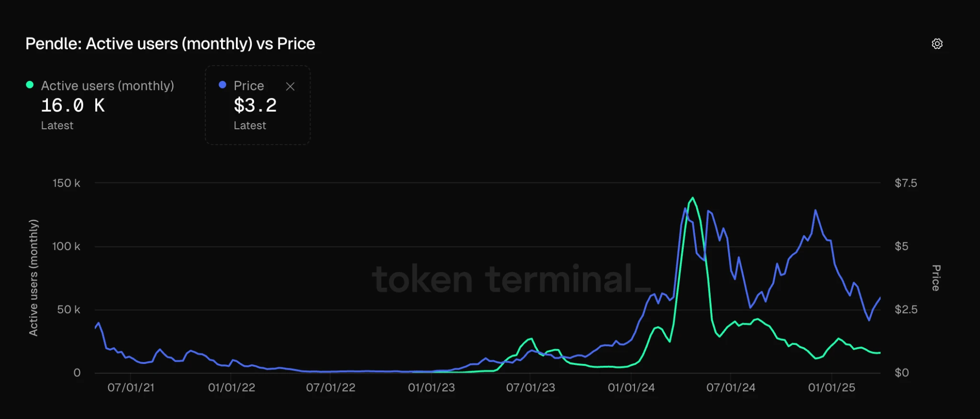Click the chart title 'Pendle: Active users (monthly) vs Price'

170,44
